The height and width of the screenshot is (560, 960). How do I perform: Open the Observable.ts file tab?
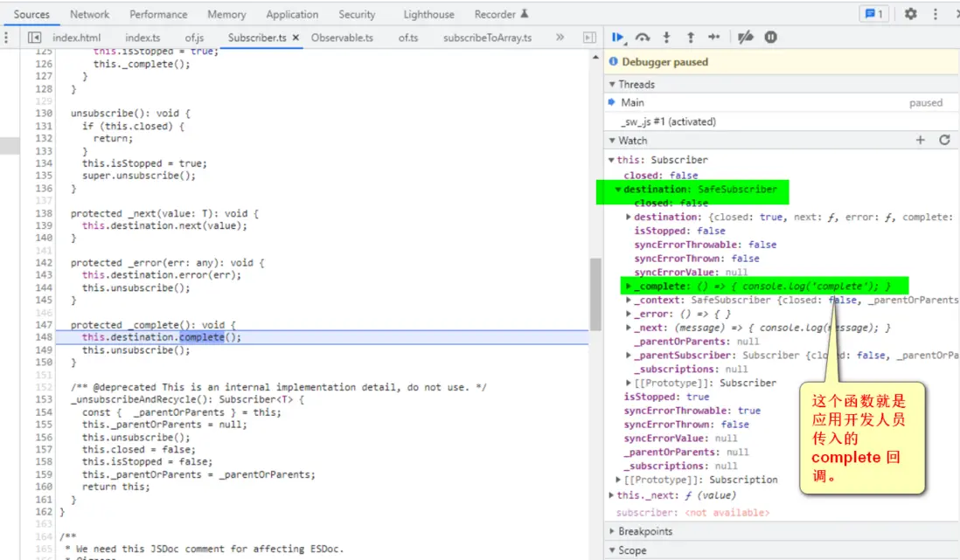(342, 38)
